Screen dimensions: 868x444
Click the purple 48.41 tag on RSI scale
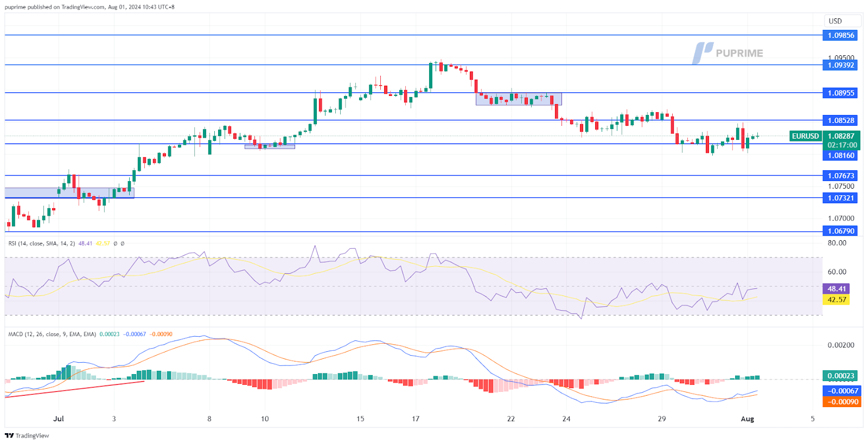click(x=836, y=289)
